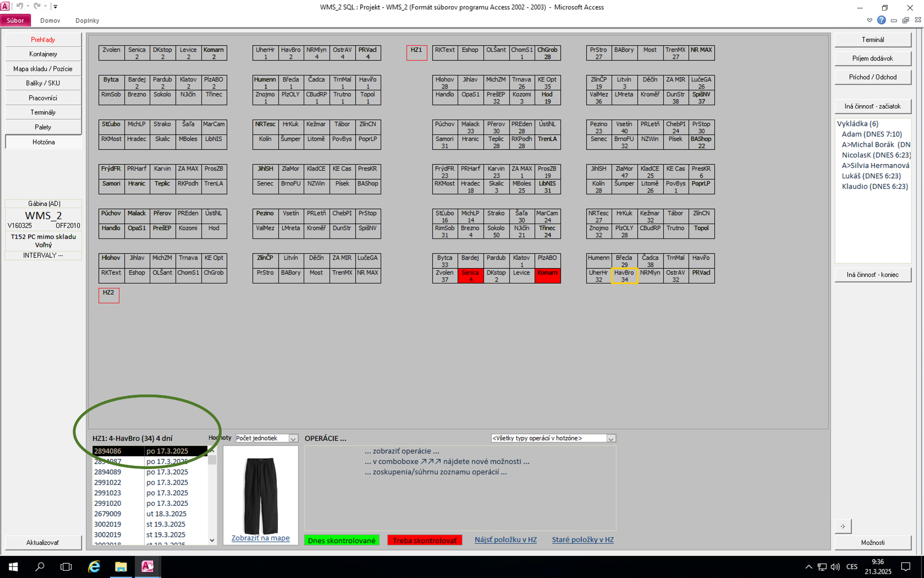Click the small arrow button above Možnosti
This screenshot has height=578, width=924.
point(843,526)
